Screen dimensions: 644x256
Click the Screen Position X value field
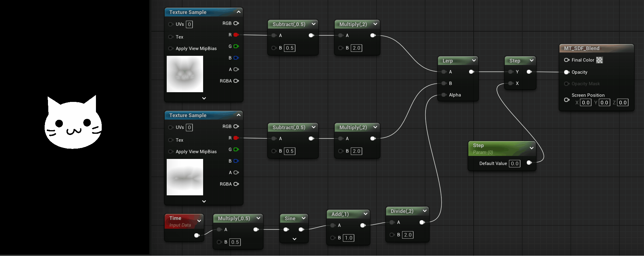(585, 103)
